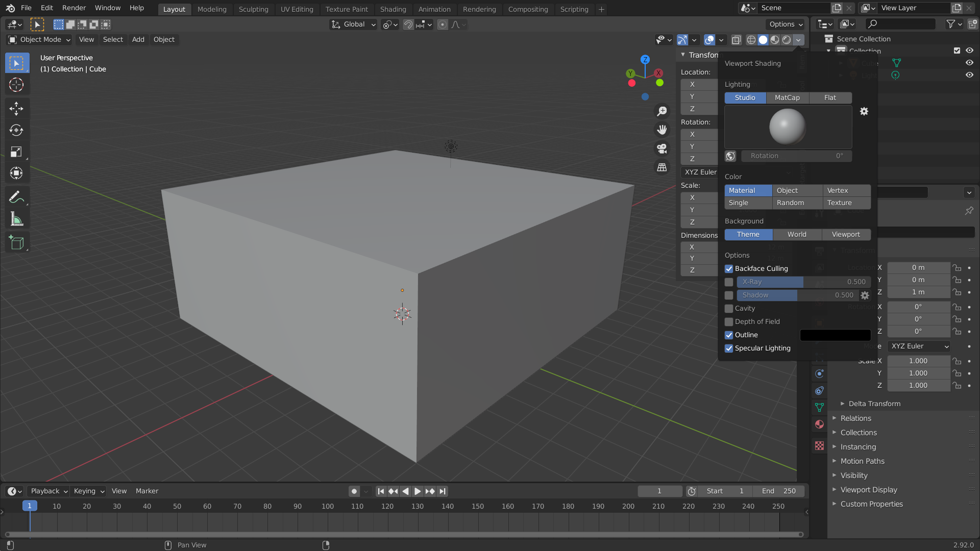Toggle X-ray display in header
Screen dimensions: 980x551
737,40
